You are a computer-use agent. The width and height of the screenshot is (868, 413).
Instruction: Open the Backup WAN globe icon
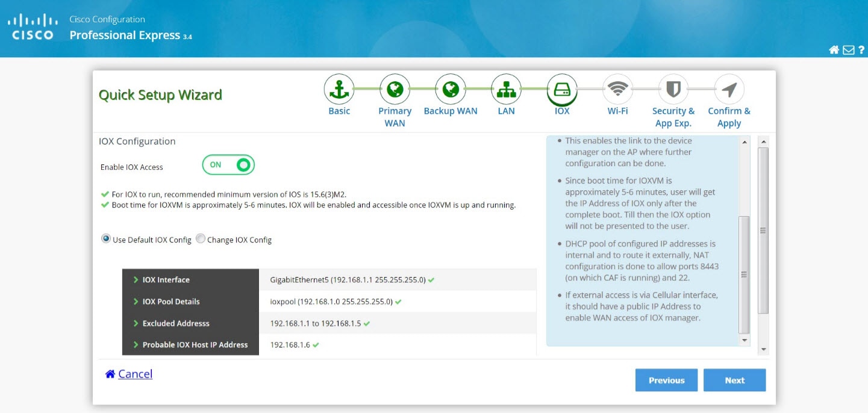coord(451,90)
